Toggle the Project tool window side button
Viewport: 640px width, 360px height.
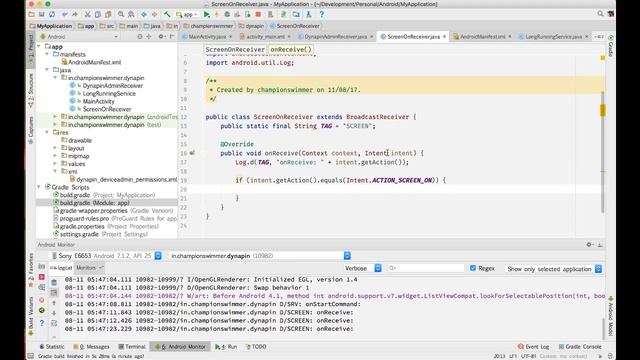(31, 50)
